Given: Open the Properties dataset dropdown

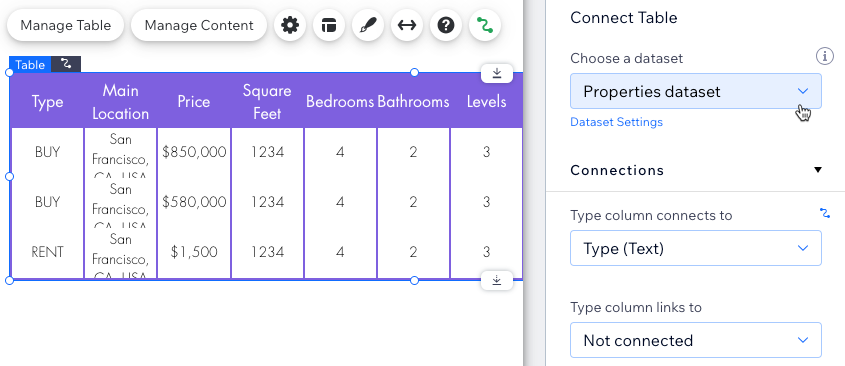Looking at the screenshot, I should coord(696,91).
